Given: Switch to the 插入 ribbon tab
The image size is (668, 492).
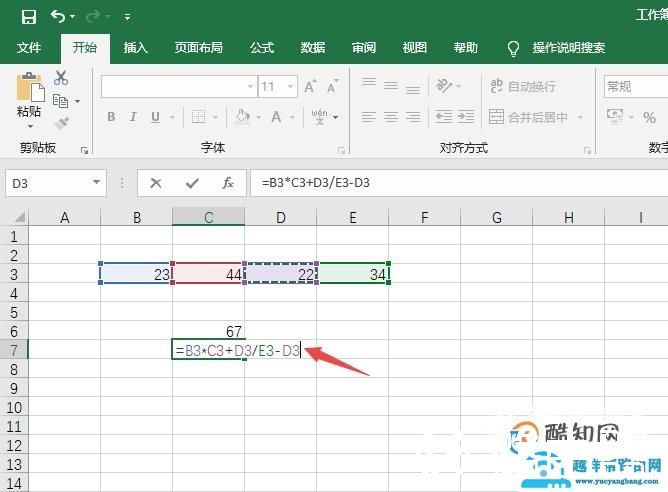Looking at the screenshot, I should (135, 47).
